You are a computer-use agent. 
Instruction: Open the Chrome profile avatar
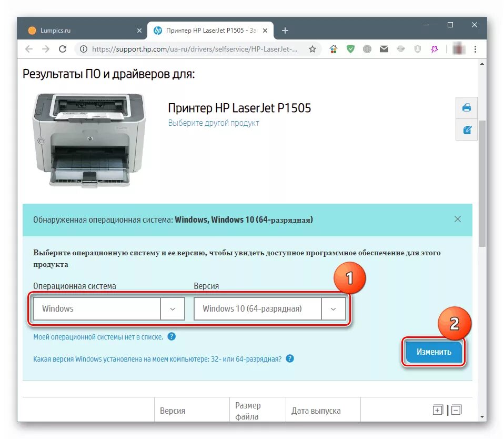pos(458,49)
